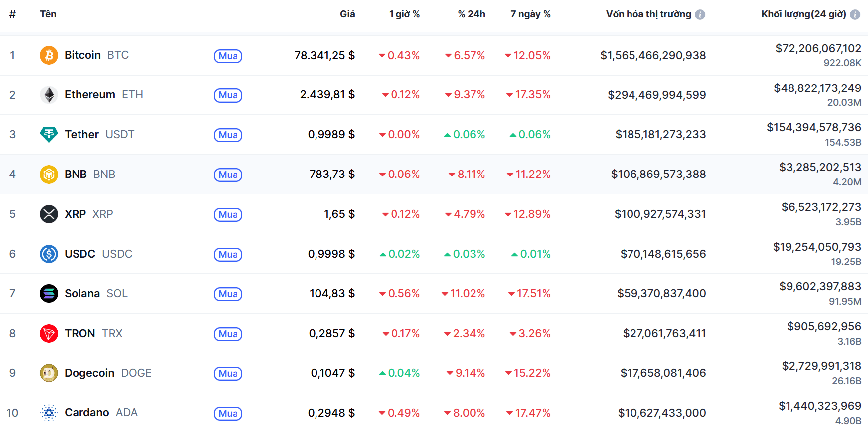Click Mua button for Cardano

coord(228,414)
